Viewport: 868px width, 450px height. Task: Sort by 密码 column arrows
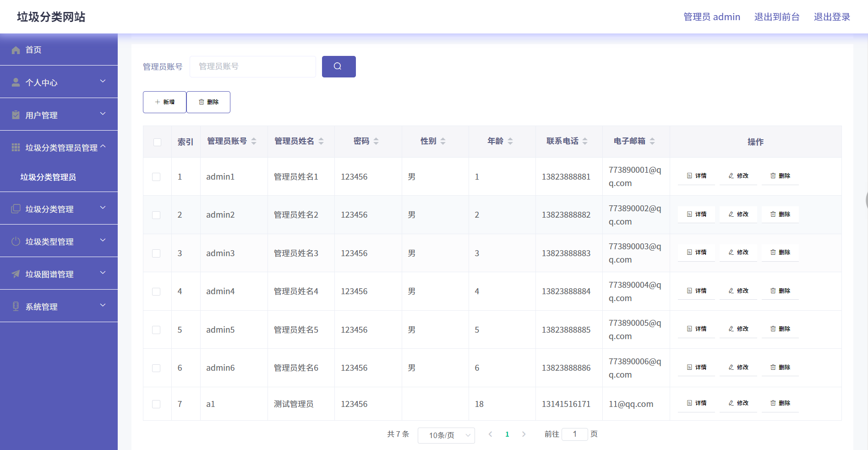point(376,141)
